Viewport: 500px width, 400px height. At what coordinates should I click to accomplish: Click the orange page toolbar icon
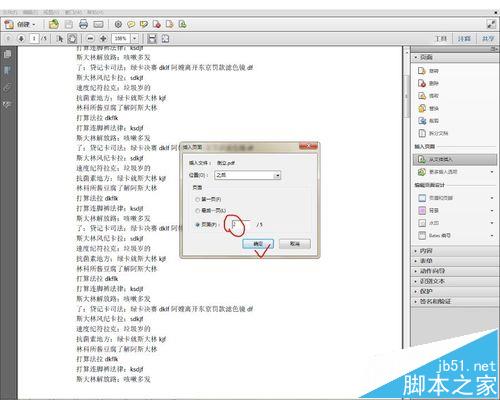(x=169, y=24)
